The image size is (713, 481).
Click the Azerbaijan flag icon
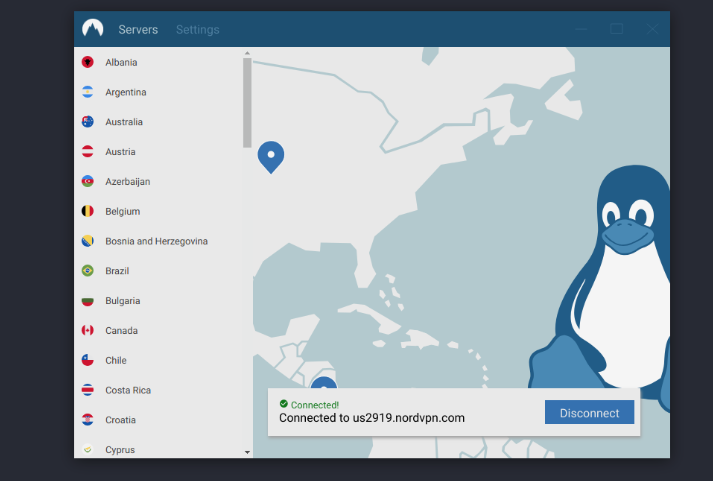pos(88,181)
